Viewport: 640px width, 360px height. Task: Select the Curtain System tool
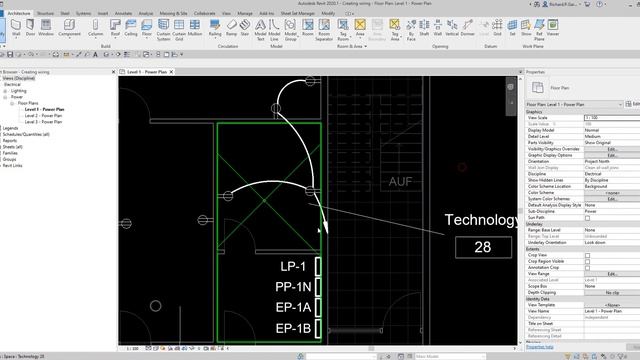163,30
